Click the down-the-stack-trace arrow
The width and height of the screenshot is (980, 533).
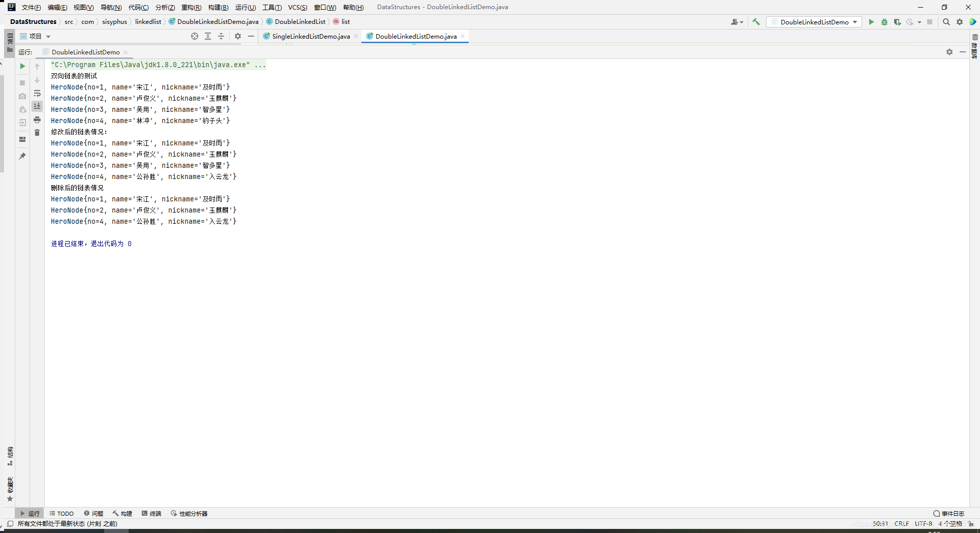[x=37, y=80]
